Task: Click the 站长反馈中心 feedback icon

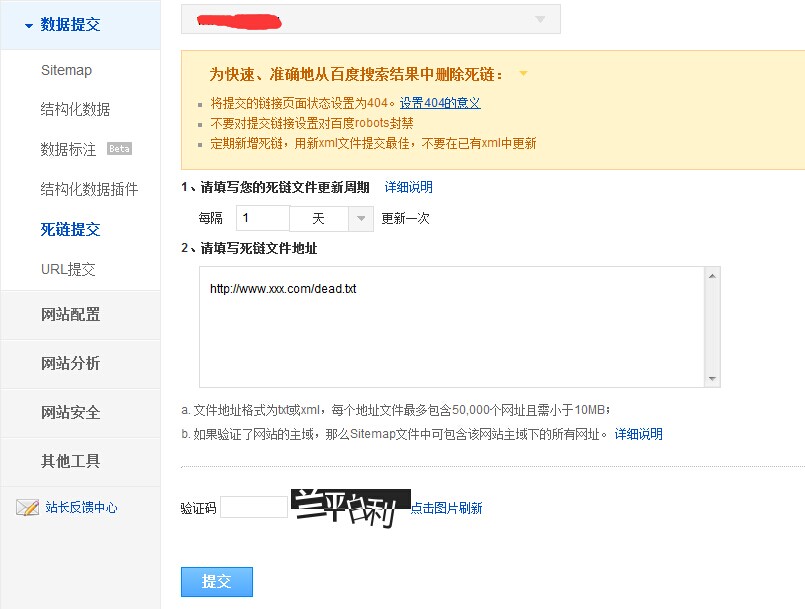Action: (27, 507)
